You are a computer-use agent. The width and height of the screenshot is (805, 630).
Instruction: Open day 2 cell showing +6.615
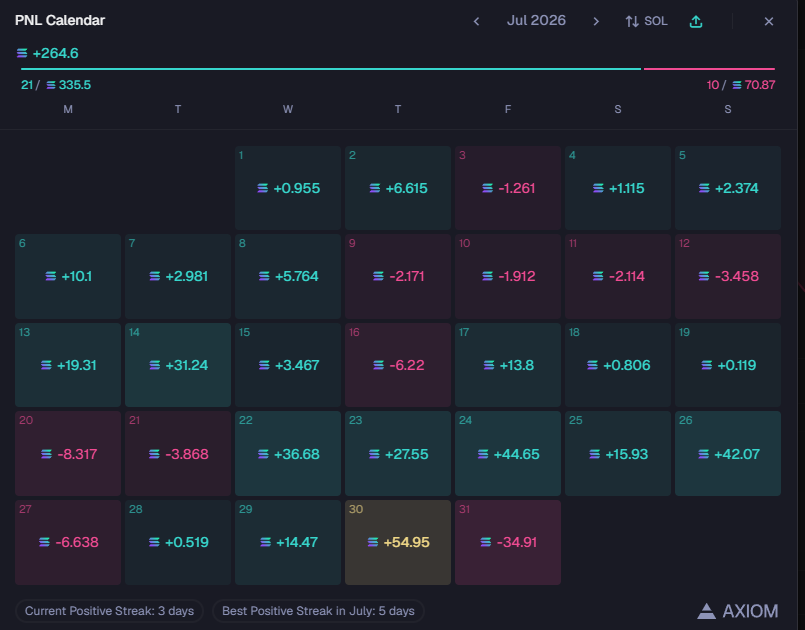(x=398, y=188)
